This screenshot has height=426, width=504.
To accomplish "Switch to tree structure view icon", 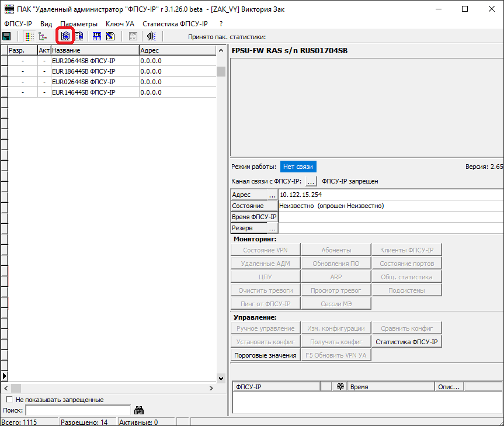I will pyautogui.click(x=42, y=36).
